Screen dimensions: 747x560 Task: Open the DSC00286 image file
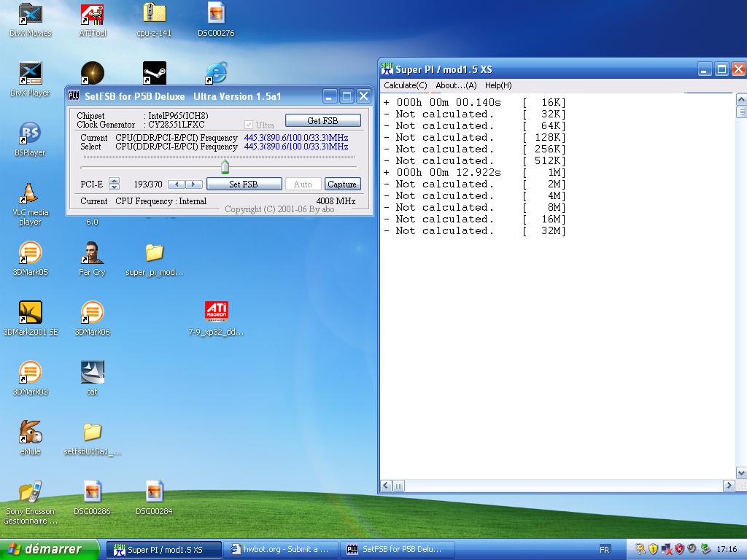(92, 498)
